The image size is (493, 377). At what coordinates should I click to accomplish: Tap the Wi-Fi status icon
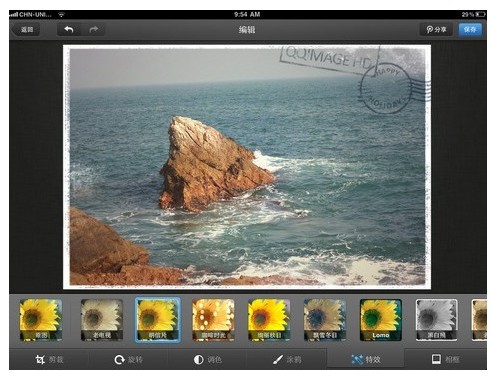pos(61,14)
